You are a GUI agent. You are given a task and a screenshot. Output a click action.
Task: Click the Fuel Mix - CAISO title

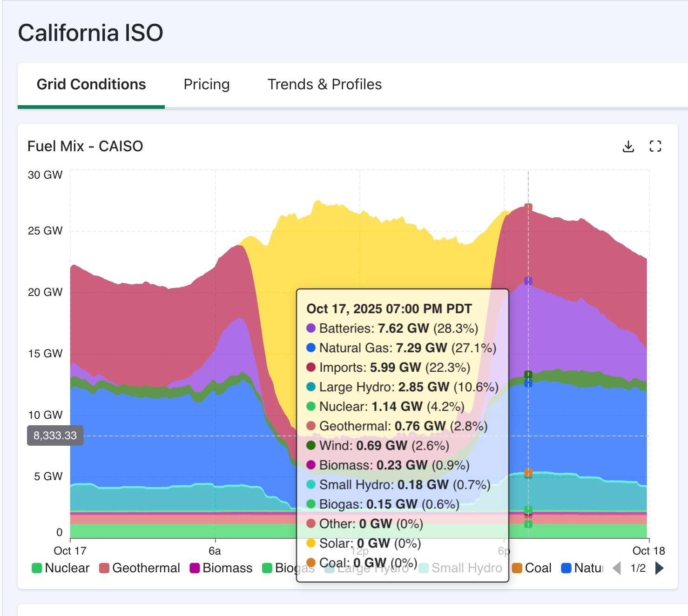pos(85,147)
